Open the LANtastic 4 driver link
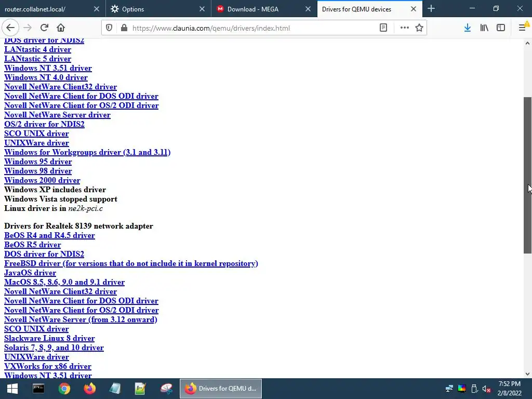This screenshot has width=532, height=399. [37, 49]
